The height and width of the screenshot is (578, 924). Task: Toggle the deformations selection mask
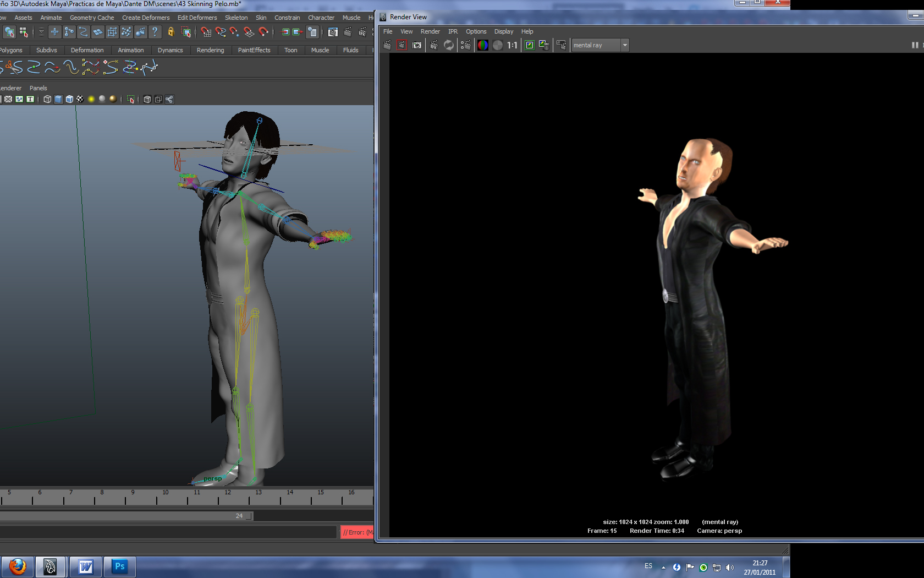click(112, 32)
